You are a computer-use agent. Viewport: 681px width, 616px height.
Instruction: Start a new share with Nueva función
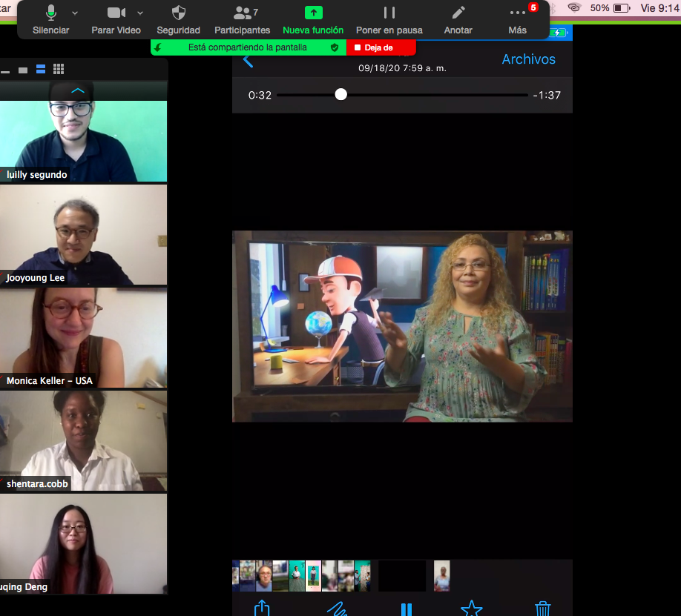point(313,20)
